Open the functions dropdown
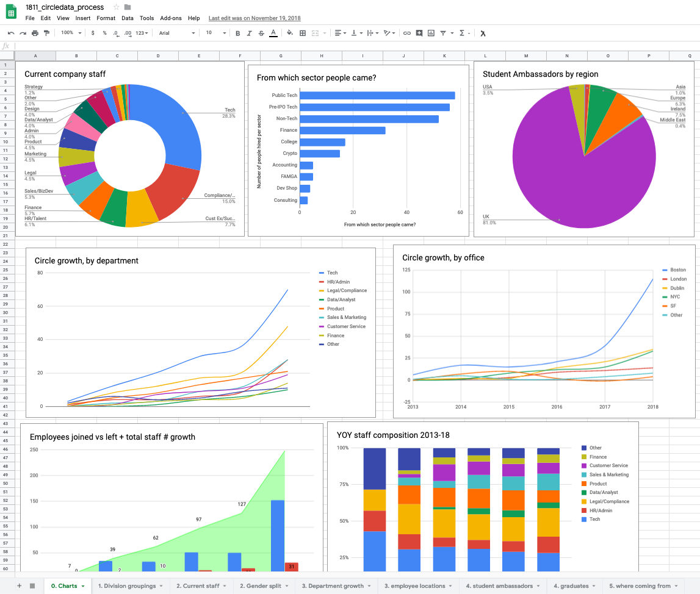The width and height of the screenshot is (700, 594). [x=464, y=33]
